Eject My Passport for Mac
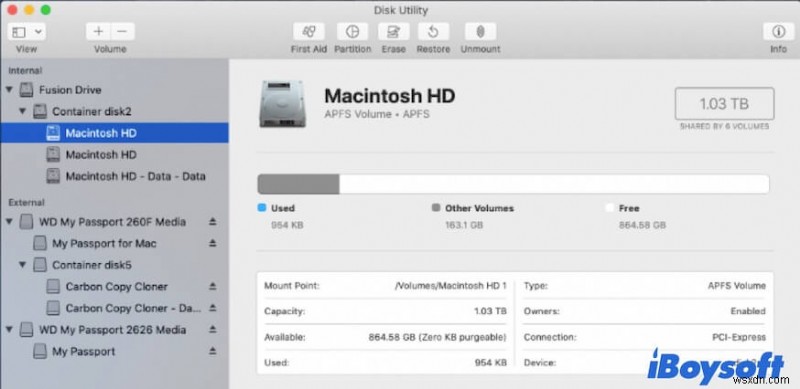 [213, 244]
